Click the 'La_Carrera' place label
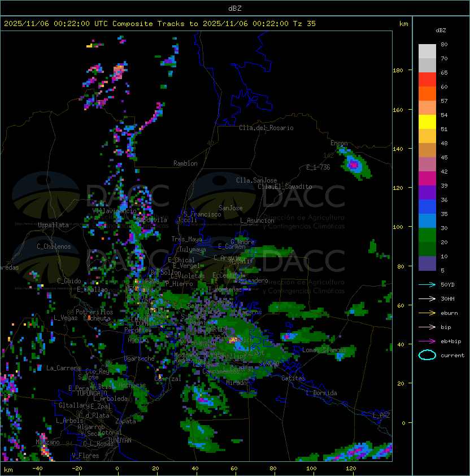This screenshot has height=476, width=470. pyautogui.click(x=63, y=368)
